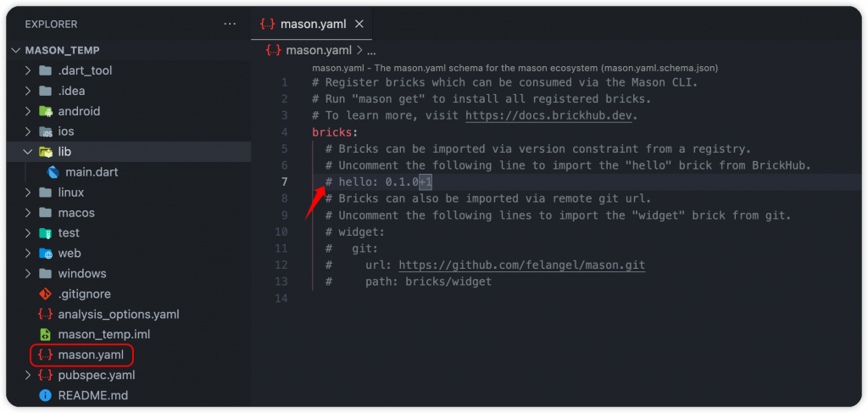Expand the windows folder
Viewport: 868px width, 413px height.
pos(28,273)
